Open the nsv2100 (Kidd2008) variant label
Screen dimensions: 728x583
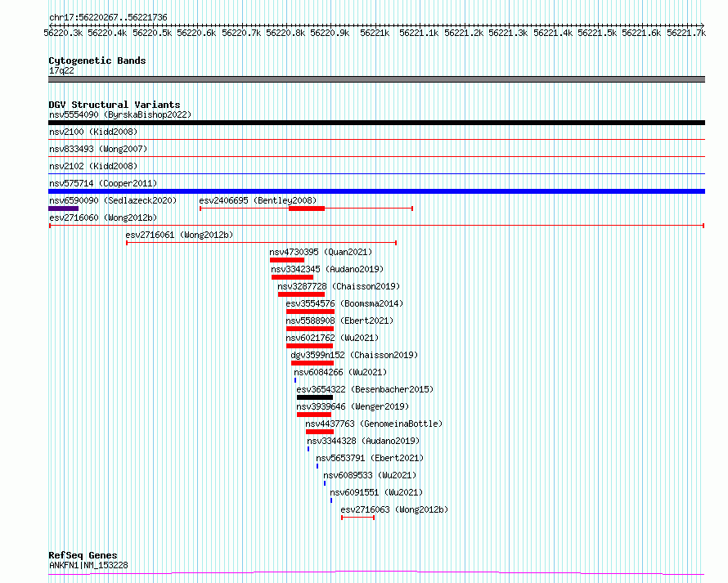point(93,132)
